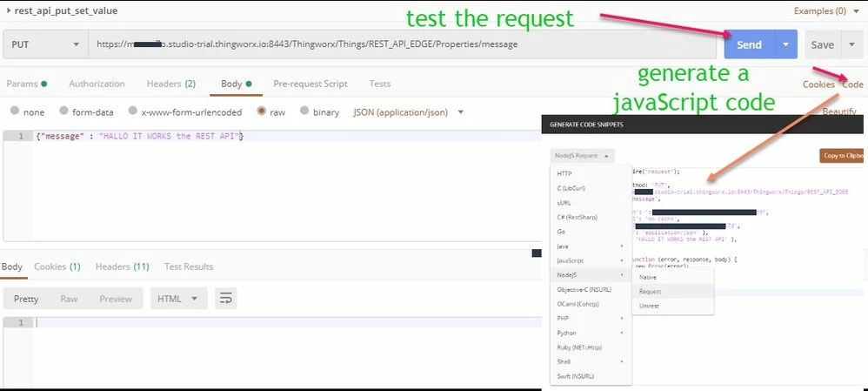Open the Code link to generate snippets
This screenshot has width=868, height=391.
tap(852, 84)
